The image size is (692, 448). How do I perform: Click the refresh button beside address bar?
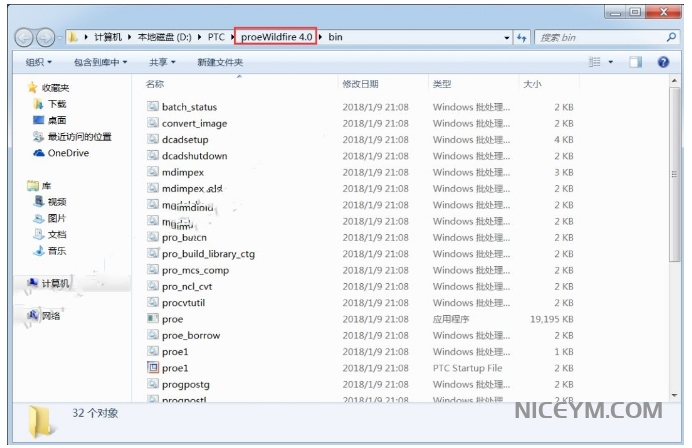click(522, 38)
